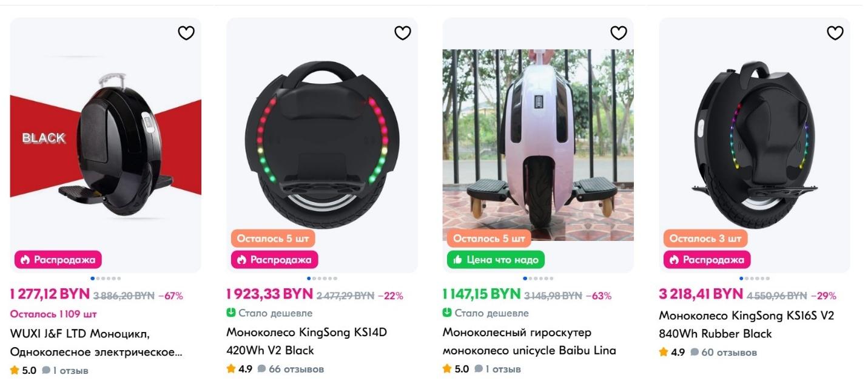Add KingSong KS14D to favorites via heart icon
The width and height of the screenshot is (868, 386).
pos(403,33)
